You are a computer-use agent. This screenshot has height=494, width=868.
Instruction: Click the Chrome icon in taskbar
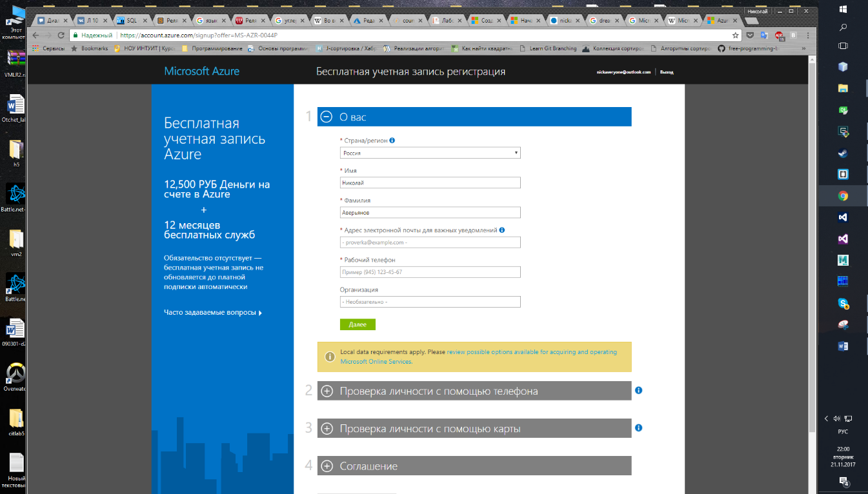point(843,196)
